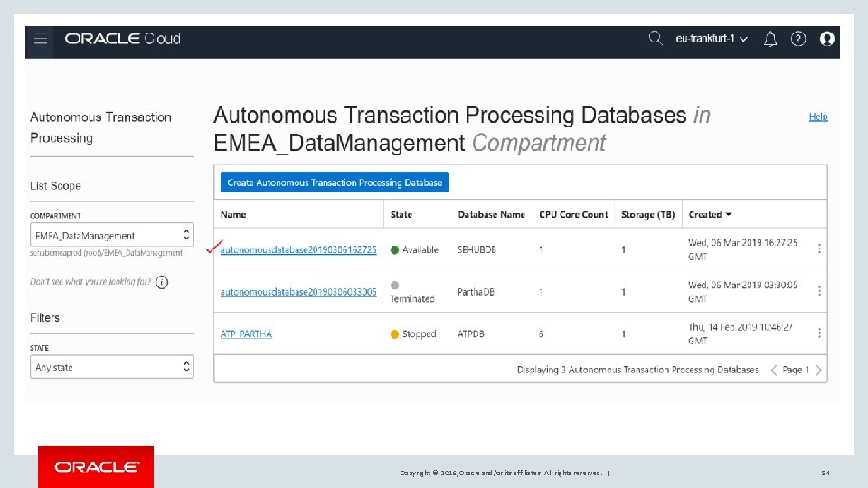Open the user profile avatar menu
The image size is (868, 488).
[826, 39]
